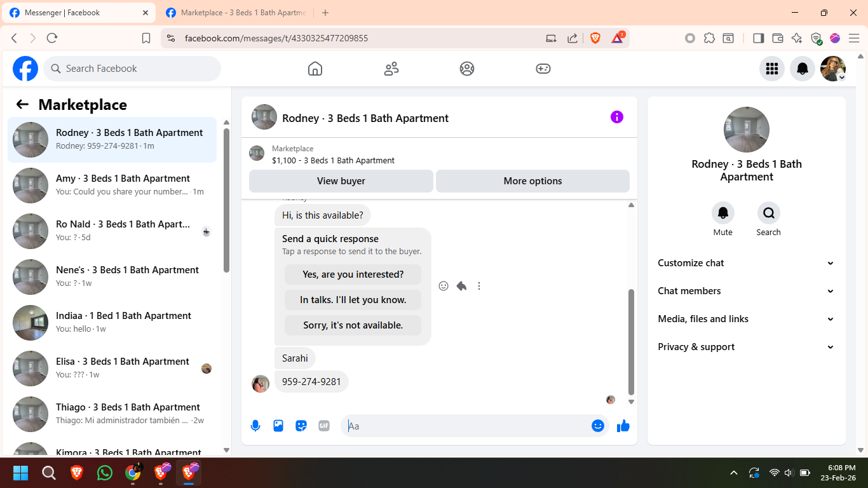
Task: Open WhatsApp from the taskbar
Action: [105, 473]
